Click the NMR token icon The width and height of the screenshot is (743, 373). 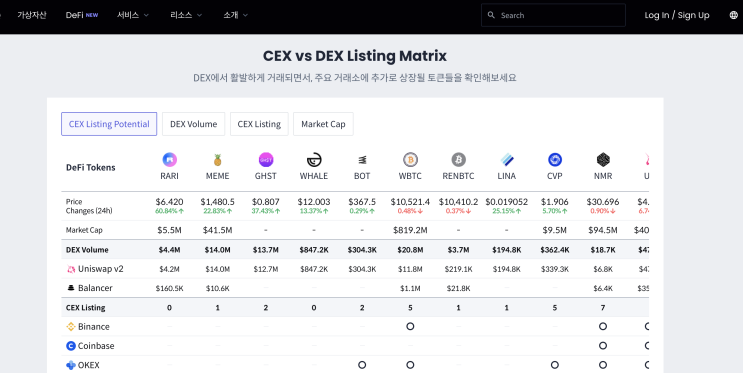pos(603,160)
